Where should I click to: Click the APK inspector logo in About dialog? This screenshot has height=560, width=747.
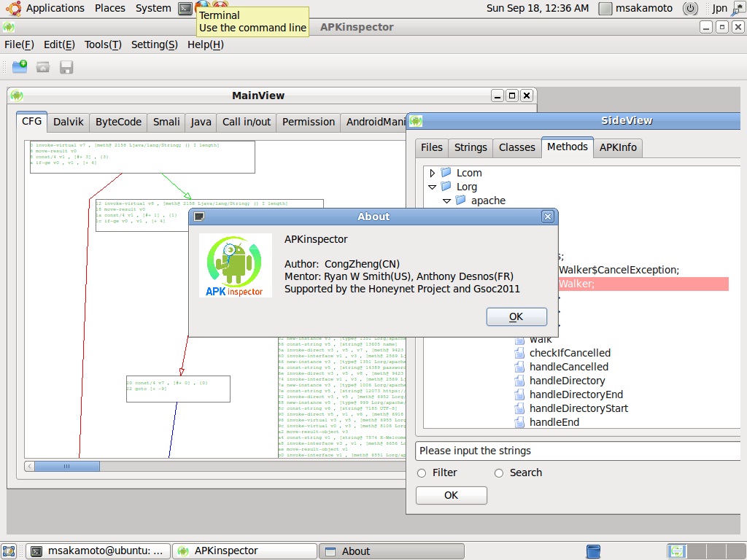(236, 265)
